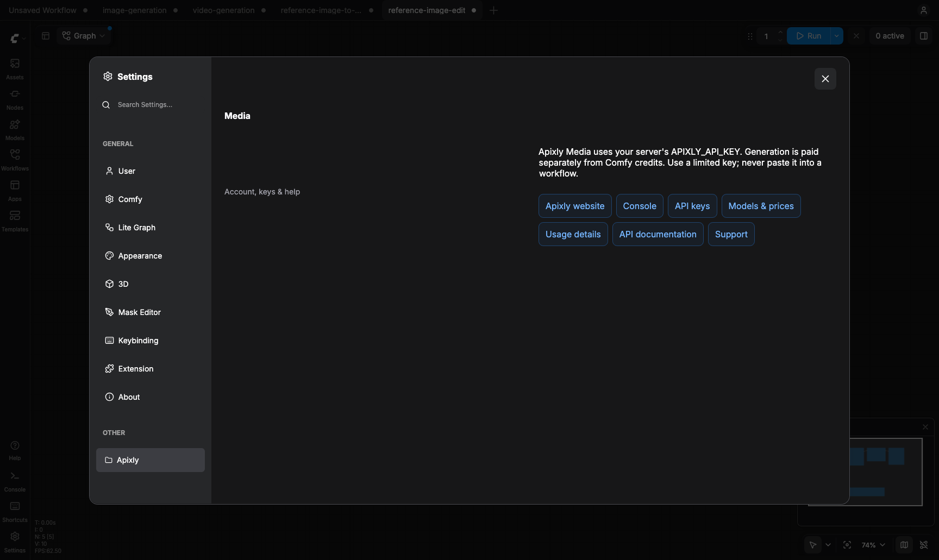This screenshot has height=560, width=939.
Task: Add a new workflow tab
Action: point(493,10)
